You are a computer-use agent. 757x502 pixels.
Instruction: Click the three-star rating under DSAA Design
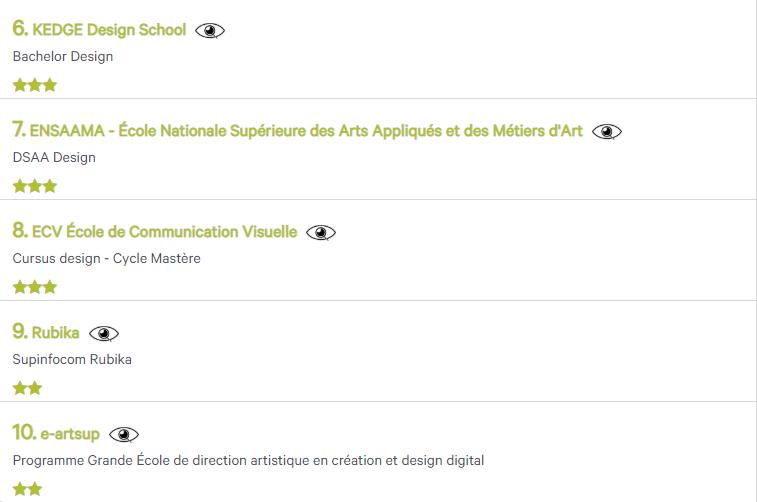pyautogui.click(x=35, y=186)
